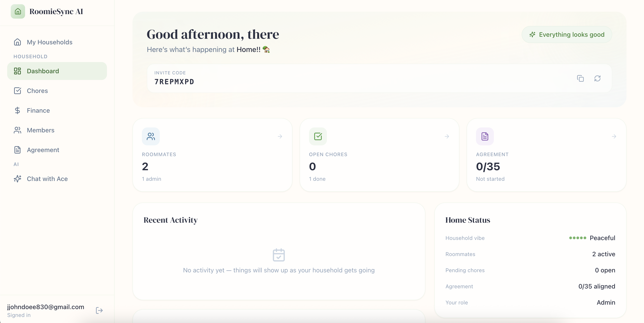This screenshot has height=323, width=644.
Task: Click the sign out icon
Action: [99, 310]
